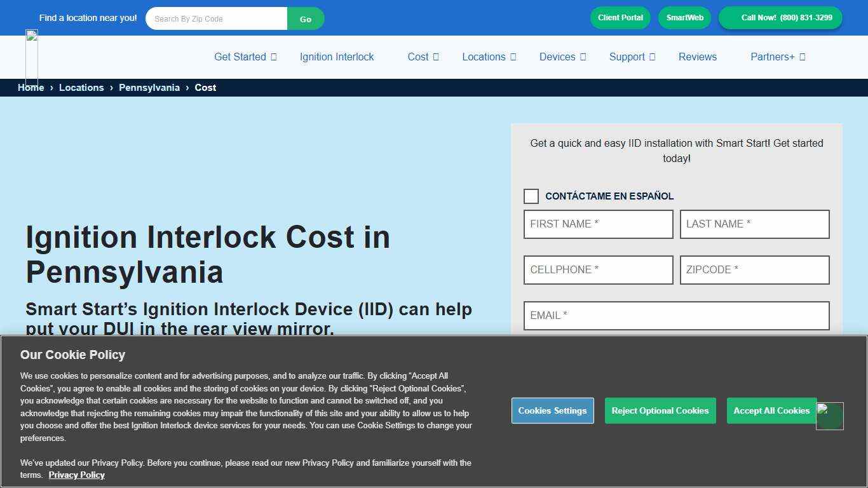Image resolution: width=868 pixels, height=488 pixels.
Task: Open the Cost dropdown
Action: [423, 57]
